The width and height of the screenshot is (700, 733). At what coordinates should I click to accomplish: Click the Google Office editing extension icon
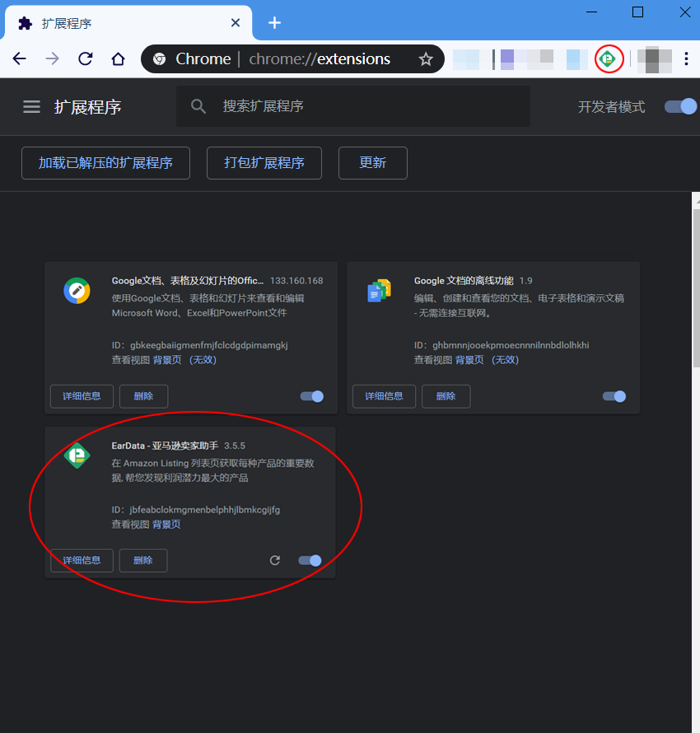click(77, 290)
